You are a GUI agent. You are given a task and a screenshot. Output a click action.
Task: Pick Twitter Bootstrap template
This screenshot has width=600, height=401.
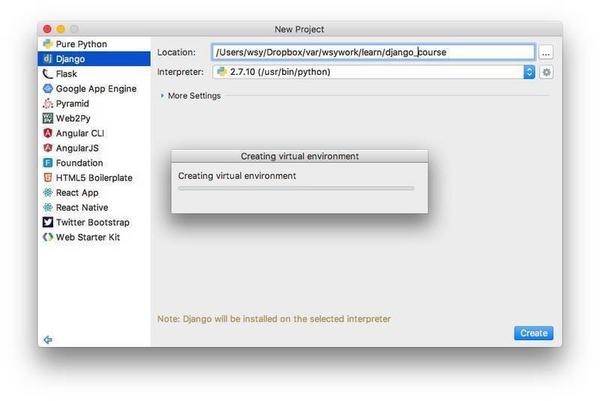click(94, 222)
